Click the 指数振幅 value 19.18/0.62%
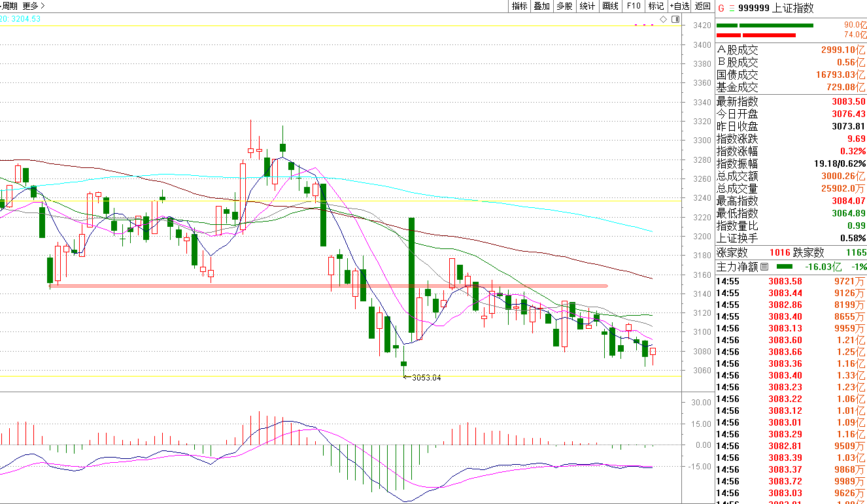Screen dimensions: 867x504 [840, 163]
